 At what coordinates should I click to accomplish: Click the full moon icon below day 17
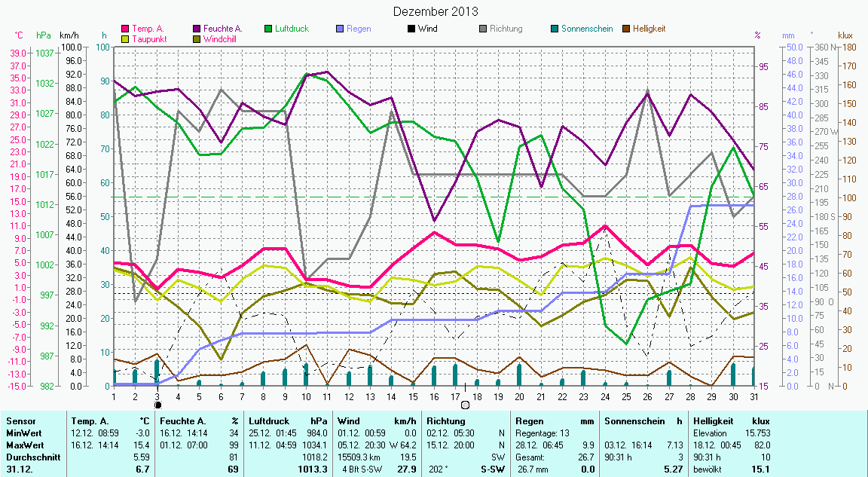465,405
